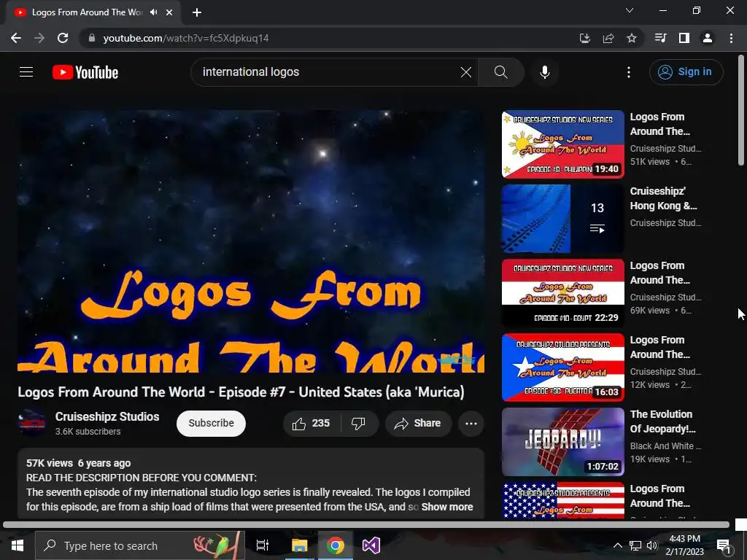747x560 pixels.
Task: Open Chrome three-dot menu
Action: pyautogui.click(x=731, y=38)
